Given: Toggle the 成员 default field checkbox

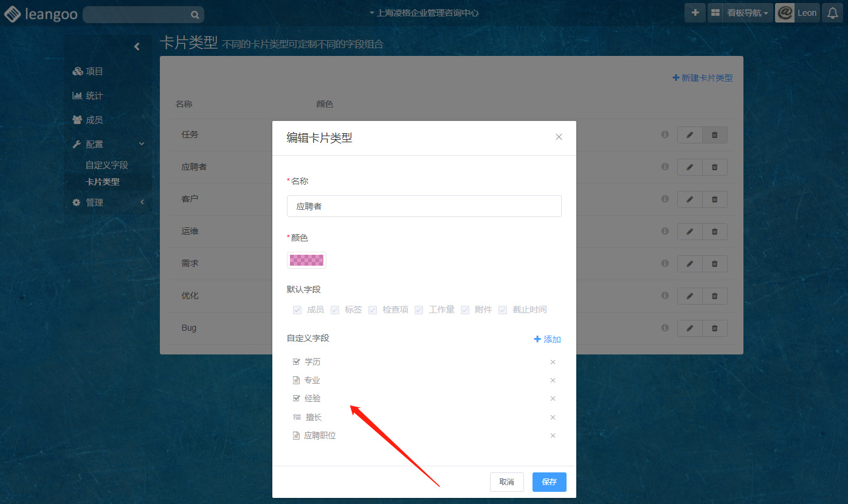Looking at the screenshot, I should pos(297,310).
